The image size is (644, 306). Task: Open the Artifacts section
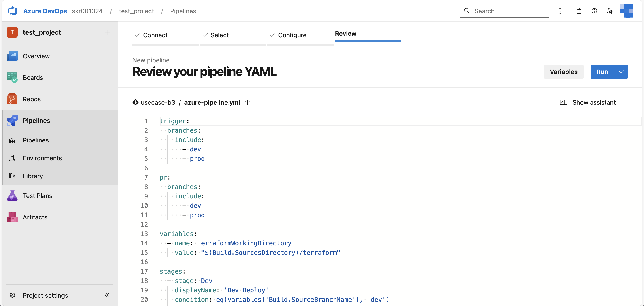tap(35, 217)
